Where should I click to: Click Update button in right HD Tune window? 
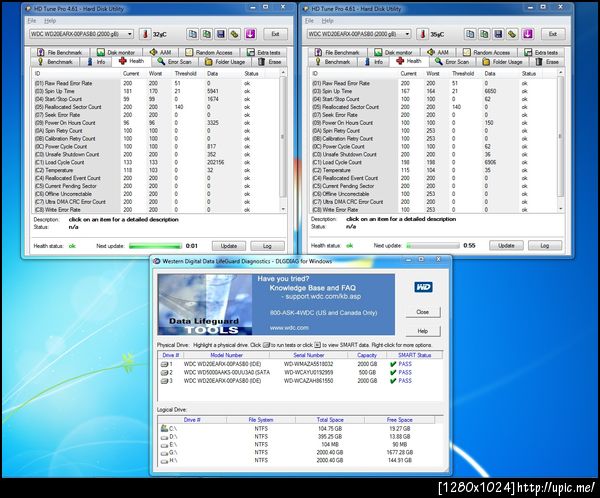pyautogui.click(x=506, y=245)
